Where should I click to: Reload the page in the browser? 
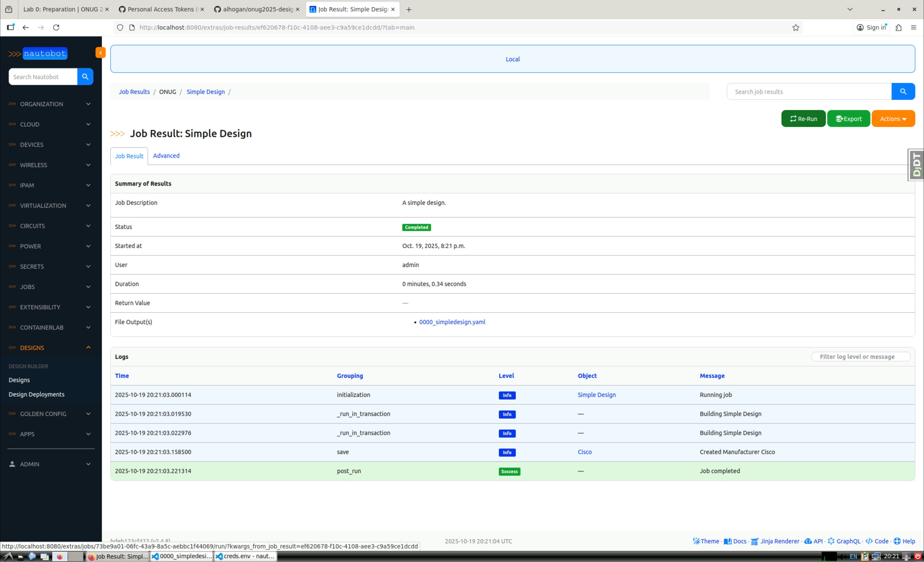tap(56, 27)
